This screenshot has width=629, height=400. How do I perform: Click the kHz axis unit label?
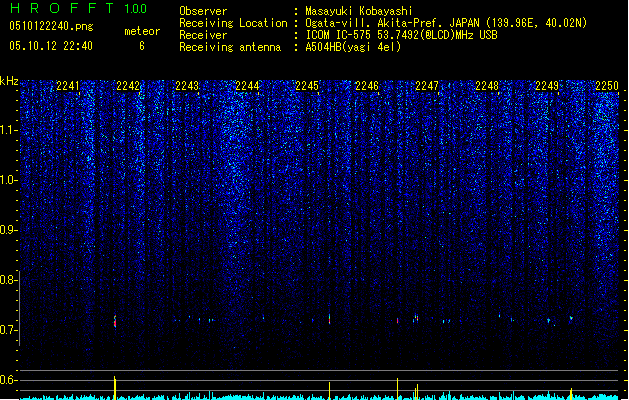9,81
